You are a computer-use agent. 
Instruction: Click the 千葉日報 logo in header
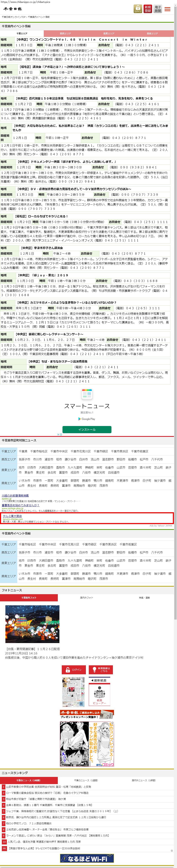[13, 9]
